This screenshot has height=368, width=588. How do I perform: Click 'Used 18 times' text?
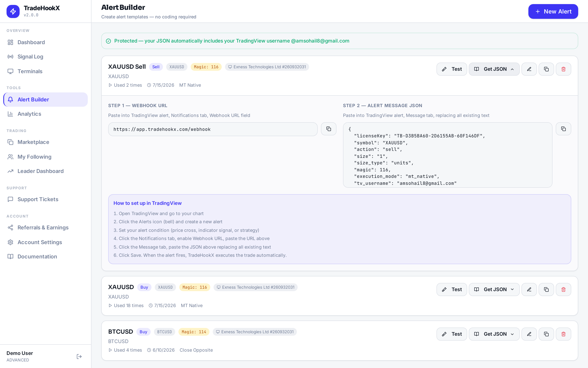129,305
